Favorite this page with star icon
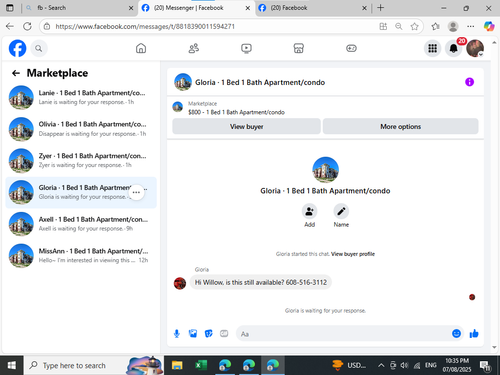Screen dimensions: 500x375 [414, 26]
